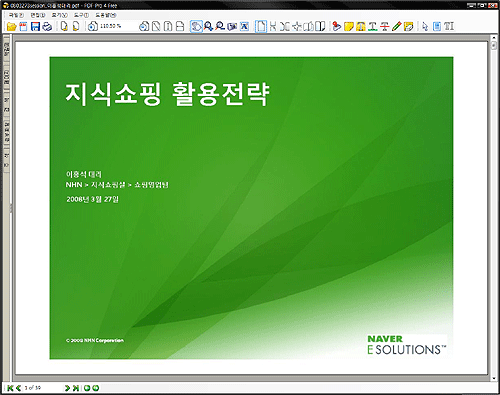
Task: Open the 편집 (Edit) menu
Action: 38,15
